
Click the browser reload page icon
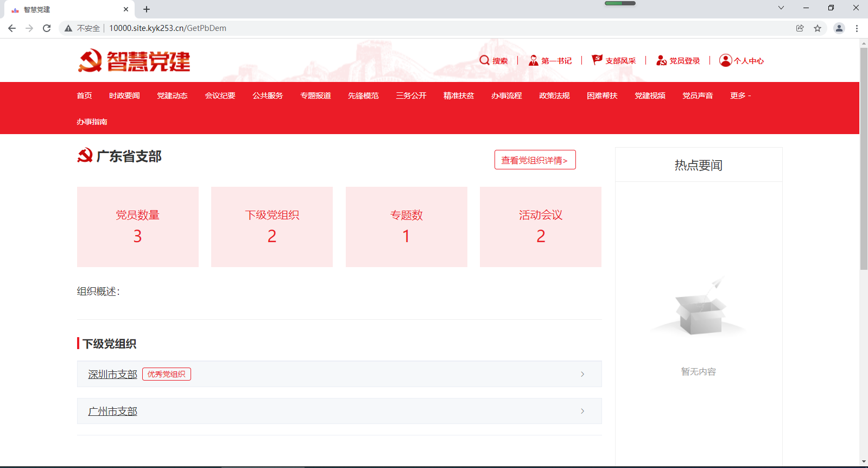coord(47,28)
